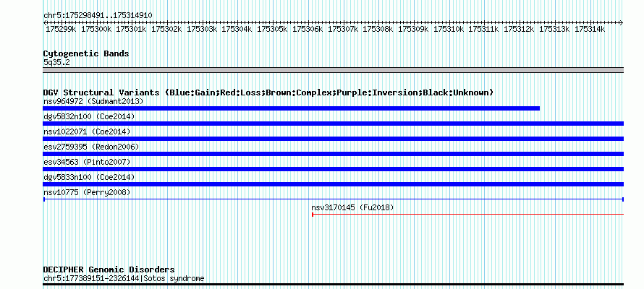Click the black Sotos syndrome region bar
This screenshot has width=644, height=289.
tap(334, 284)
